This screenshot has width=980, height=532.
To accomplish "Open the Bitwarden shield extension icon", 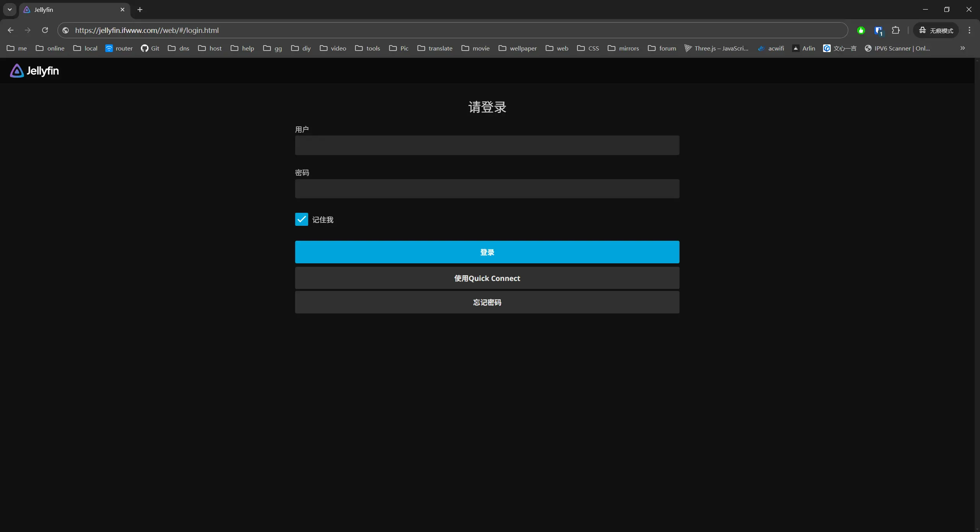I will [879, 31].
